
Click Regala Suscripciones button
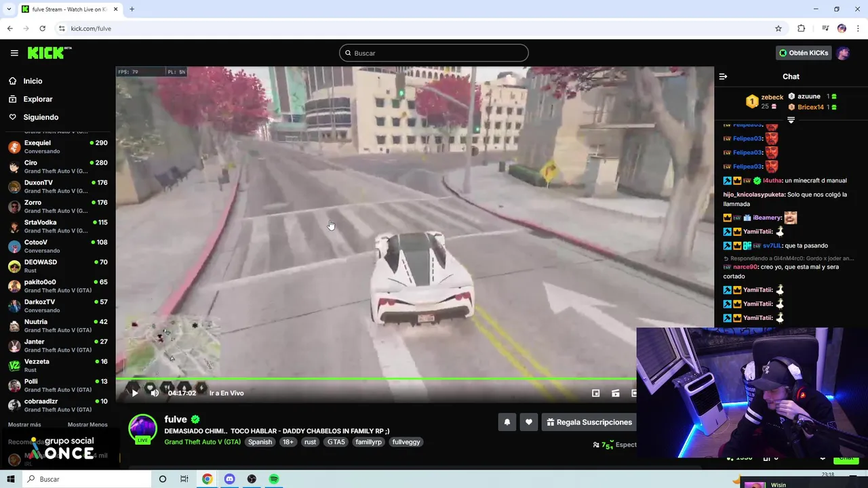click(x=589, y=422)
